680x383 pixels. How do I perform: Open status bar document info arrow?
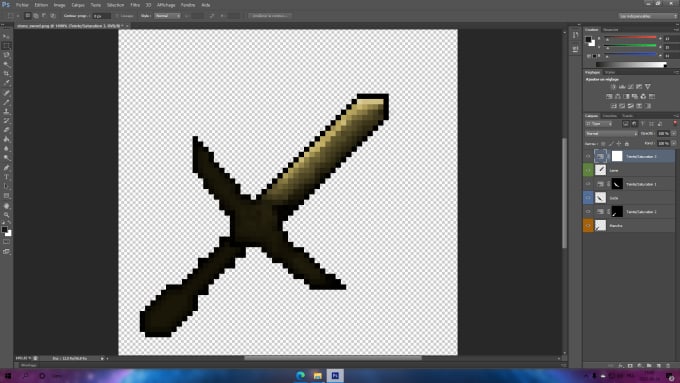[102, 358]
